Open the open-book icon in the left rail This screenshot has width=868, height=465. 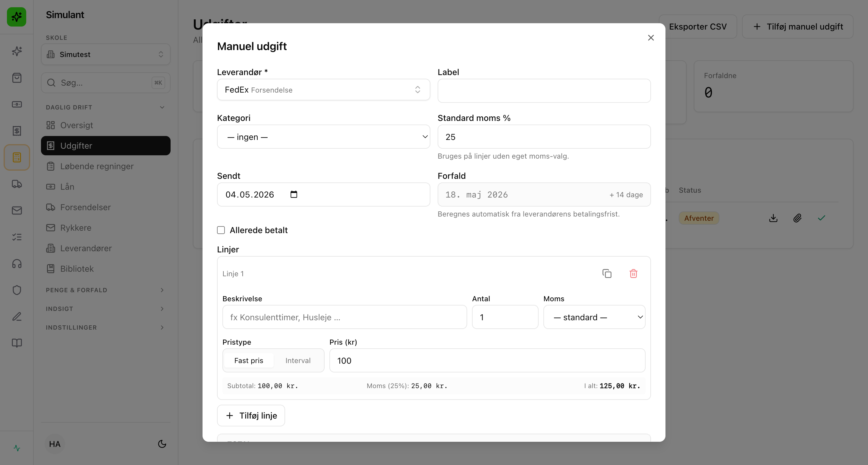point(17,343)
